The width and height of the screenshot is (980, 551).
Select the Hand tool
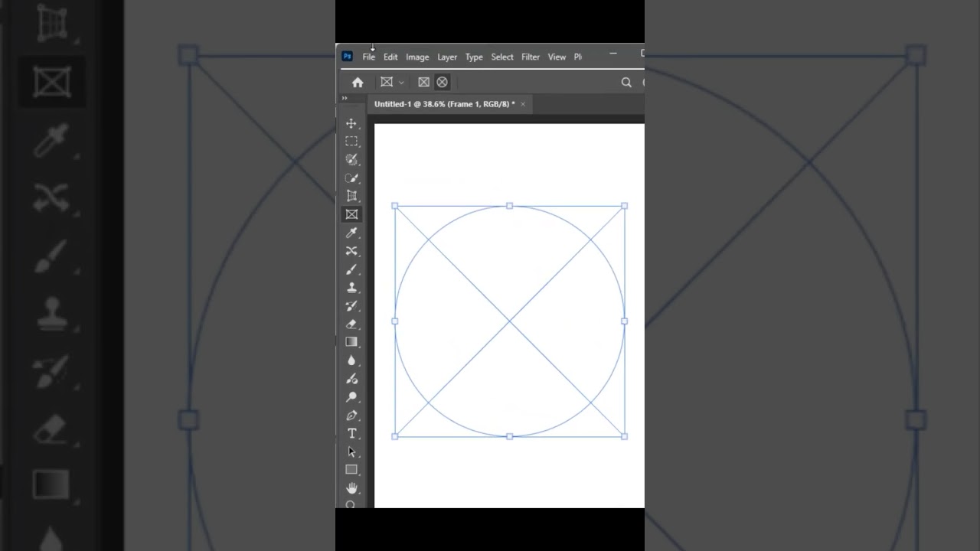351,488
